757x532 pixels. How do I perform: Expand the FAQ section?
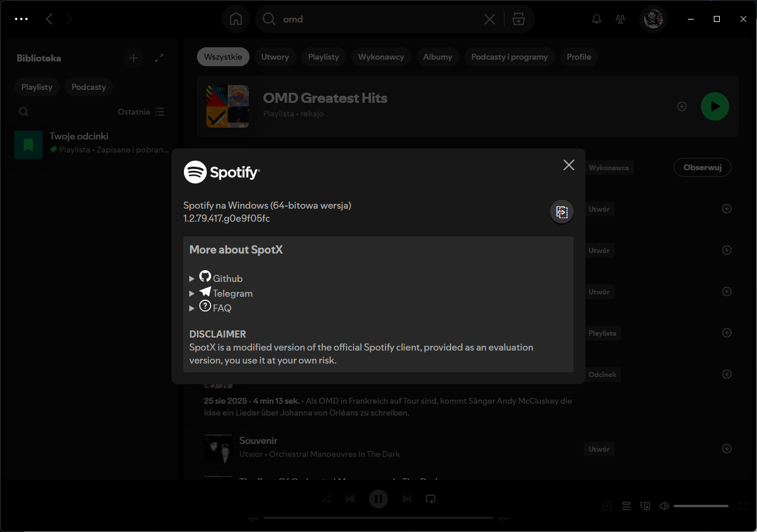211,307
